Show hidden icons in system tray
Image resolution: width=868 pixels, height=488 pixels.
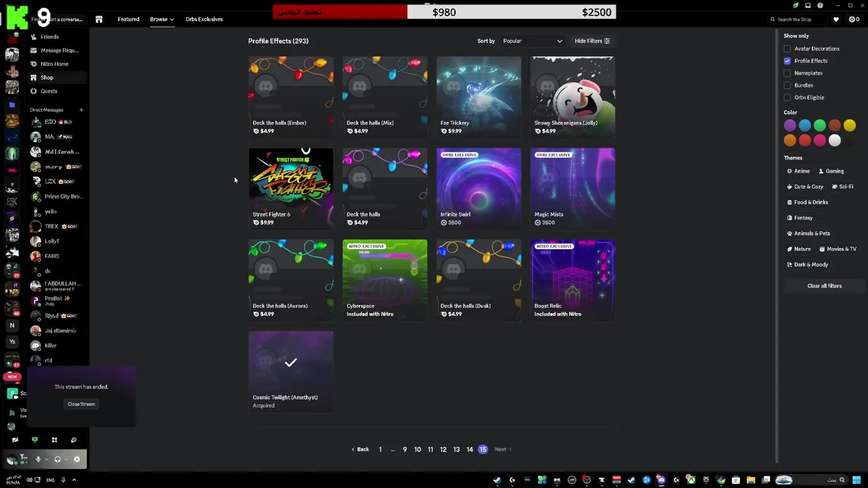point(74,481)
